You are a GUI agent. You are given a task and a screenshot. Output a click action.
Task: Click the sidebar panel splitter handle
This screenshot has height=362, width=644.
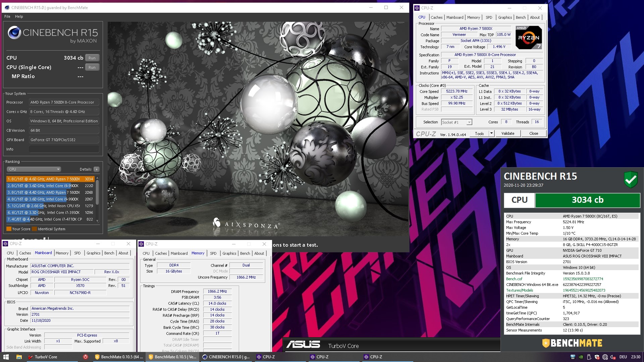click(106, 136)
